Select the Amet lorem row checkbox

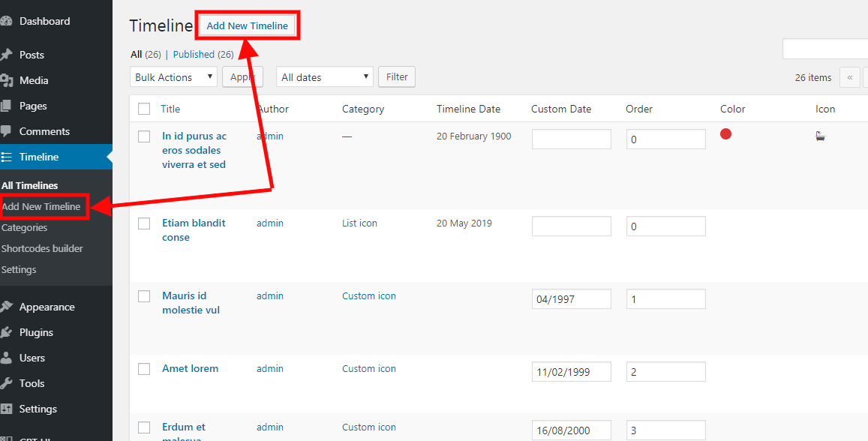coord(144,369)
